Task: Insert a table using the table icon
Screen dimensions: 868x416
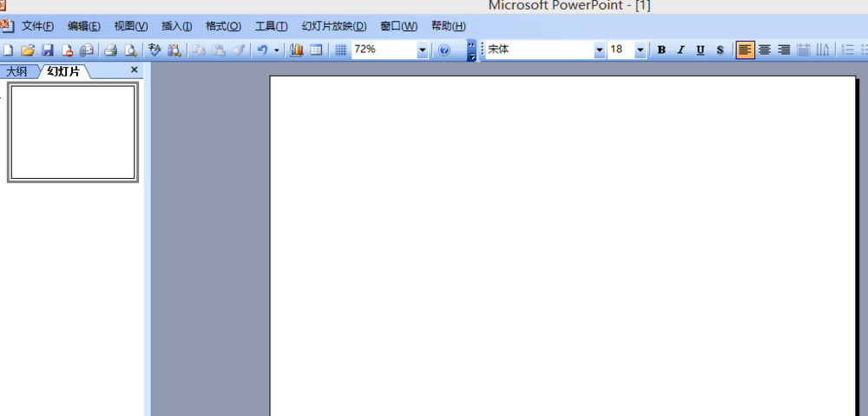Action: click(316, 50)
